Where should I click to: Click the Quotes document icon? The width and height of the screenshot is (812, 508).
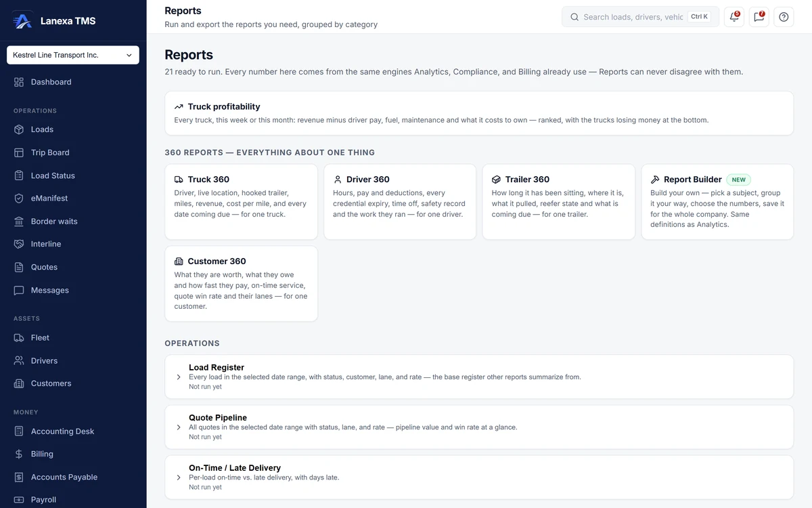coord(19,267)
